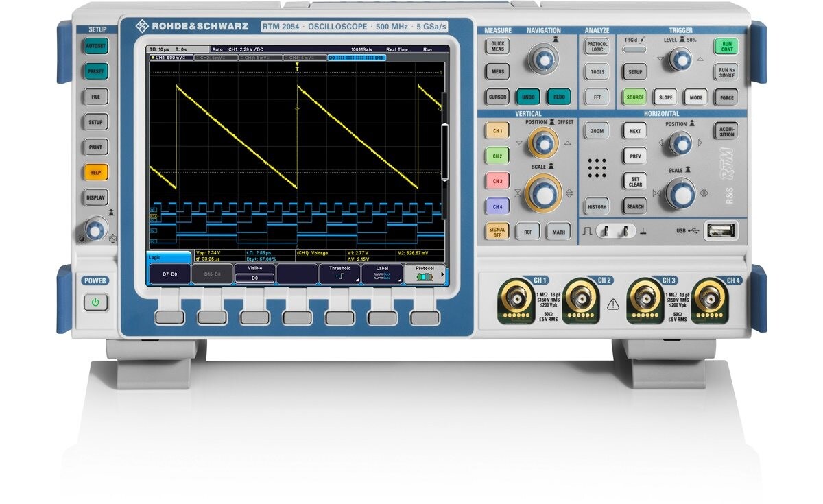Click the trigger level up triangle
The height and width of the screenshot is (504, 823).
[x=700, y=60]
